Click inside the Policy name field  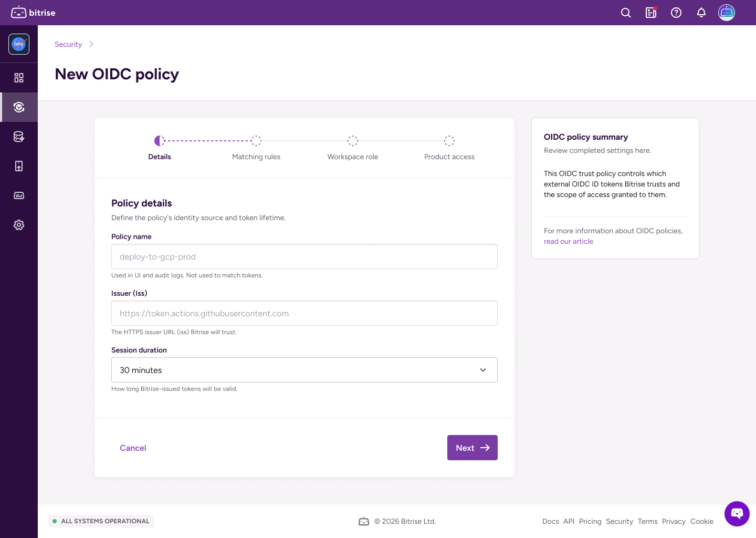coord(304,256)
